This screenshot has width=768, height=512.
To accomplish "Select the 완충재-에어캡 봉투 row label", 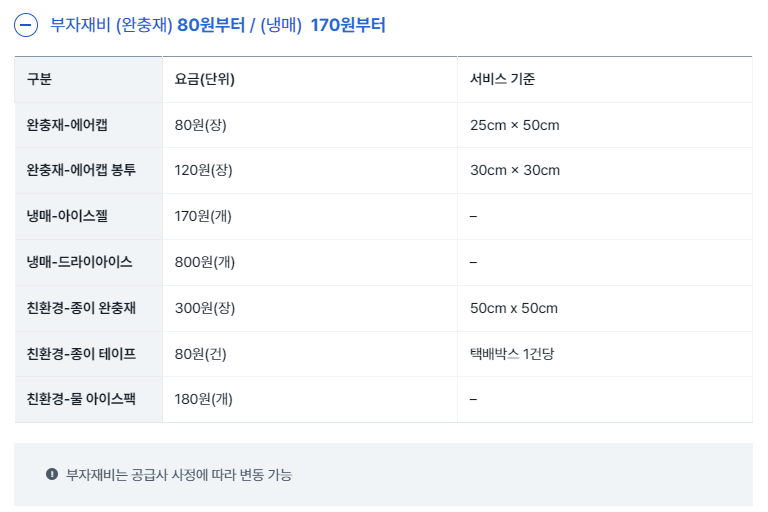I will (81, 170).
